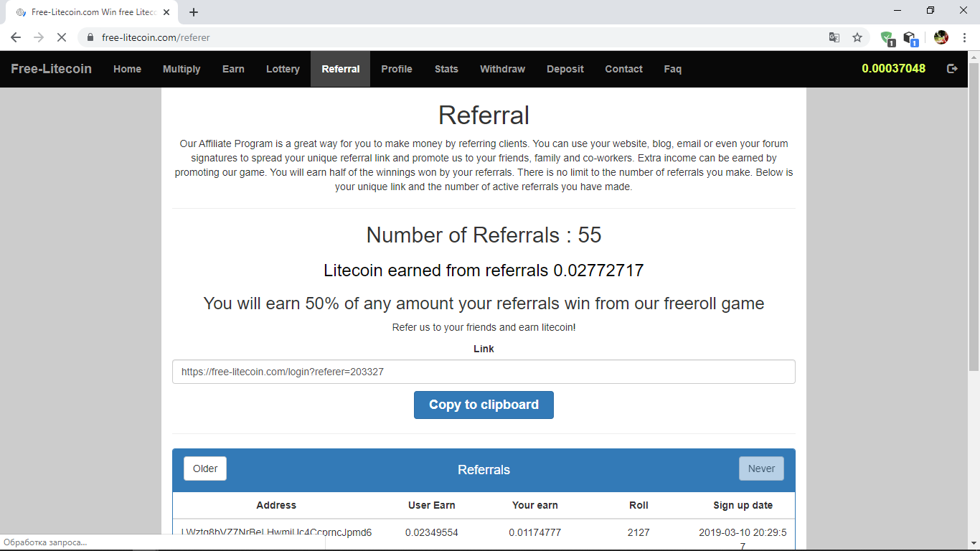Open the cube extension with blue badge
Image resolution: width=980 pixels, height=551 pixels.
[x=910, y=38]
